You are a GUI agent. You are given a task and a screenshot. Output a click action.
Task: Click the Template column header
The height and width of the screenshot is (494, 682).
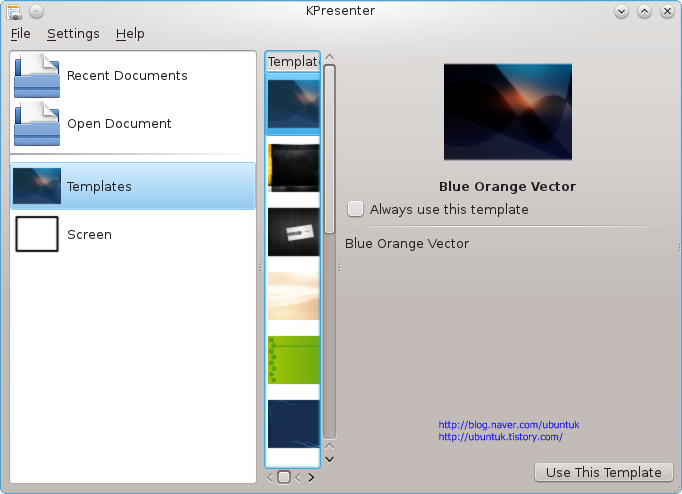293,61
